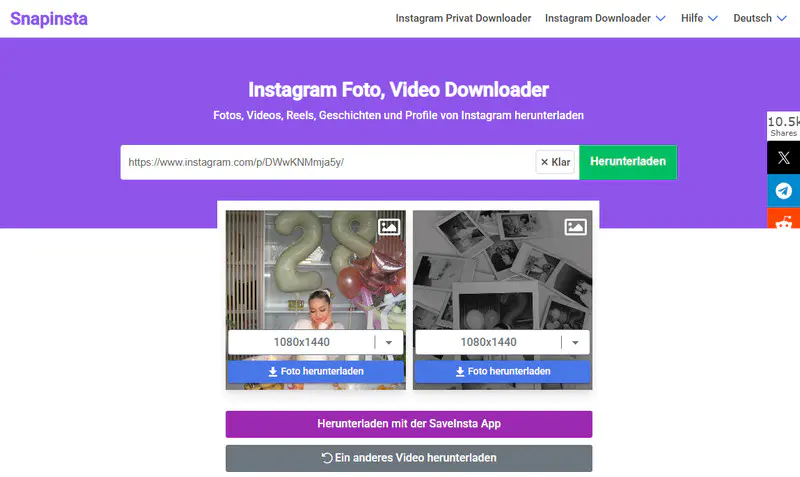
Task: Click the 10.5k Shares counter
Action: pos(783,126)
